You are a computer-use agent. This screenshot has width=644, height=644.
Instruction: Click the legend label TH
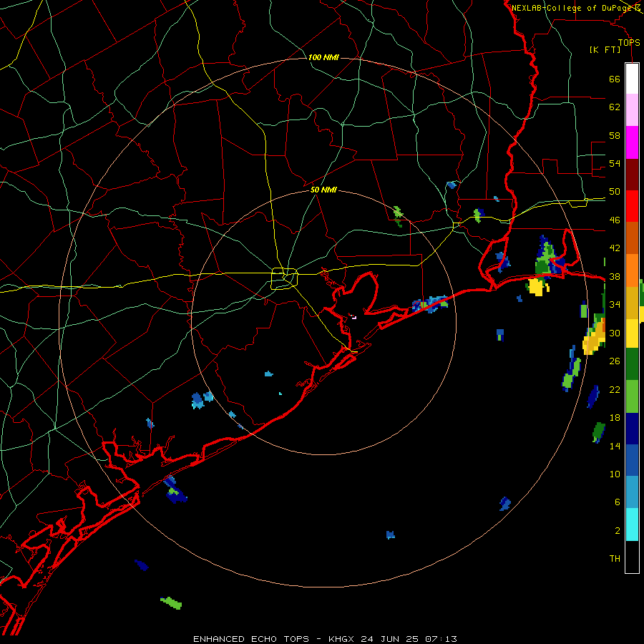(x=615, y=559)
